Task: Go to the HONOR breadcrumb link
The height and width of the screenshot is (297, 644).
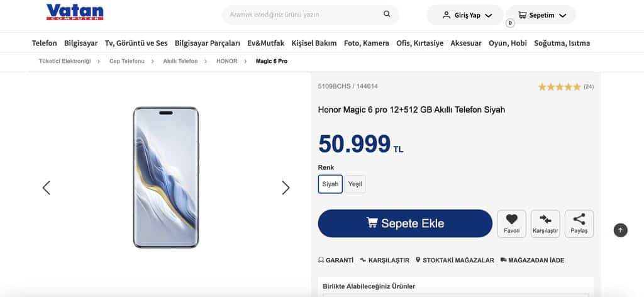Action: tap(226, 61)
